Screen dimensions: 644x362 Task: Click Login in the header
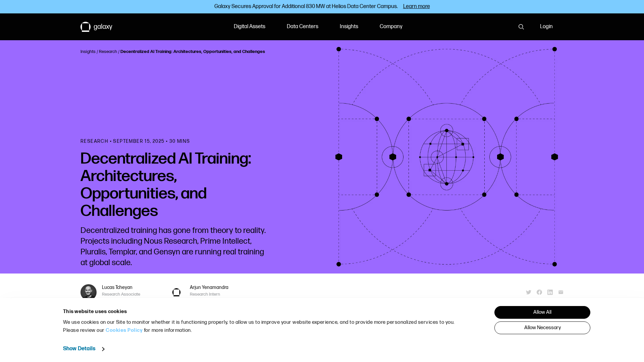tap(546, 26)
